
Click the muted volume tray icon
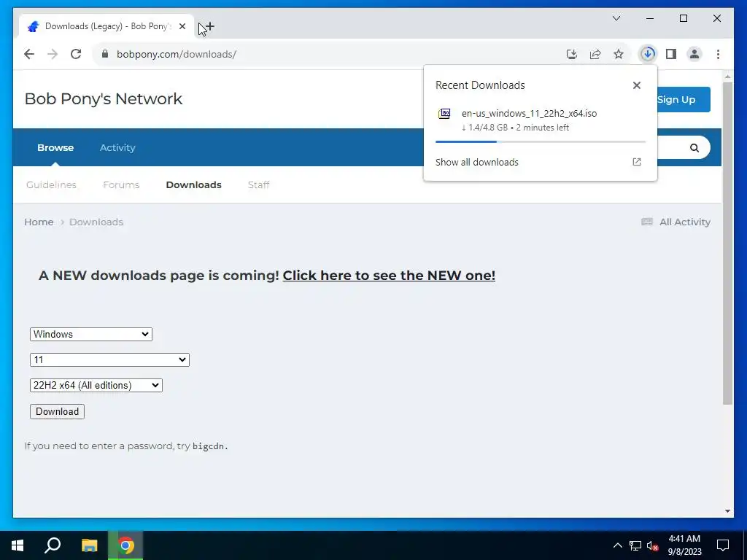(x=653, y=545)
